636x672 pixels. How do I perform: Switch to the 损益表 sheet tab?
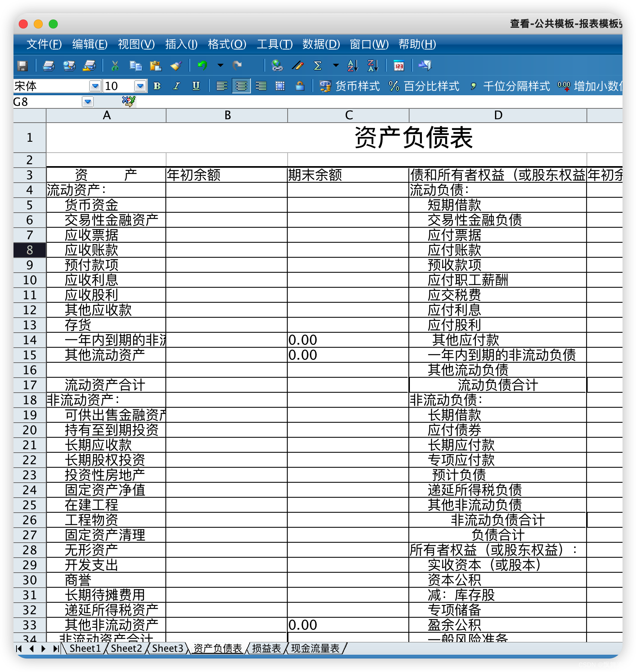point(267,648)
